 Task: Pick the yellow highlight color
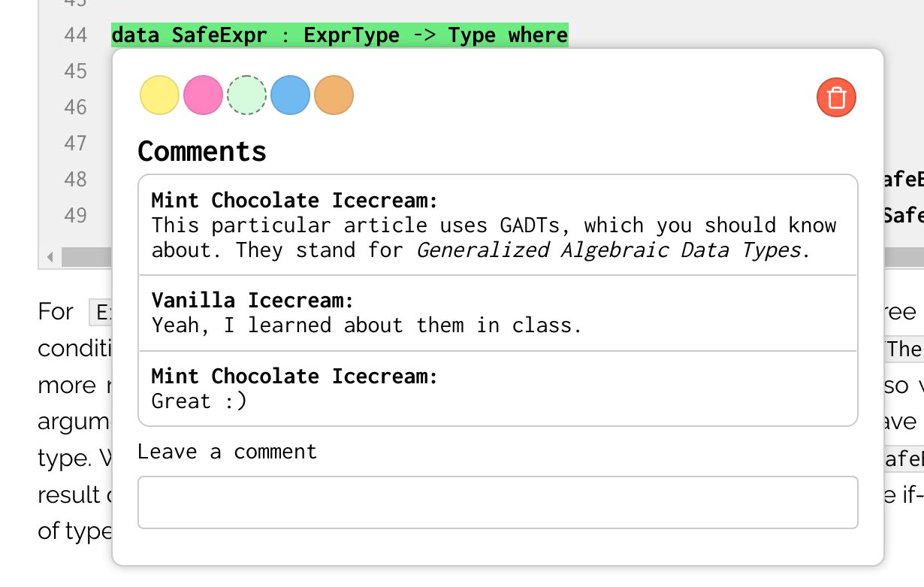(x=159, y=95)
